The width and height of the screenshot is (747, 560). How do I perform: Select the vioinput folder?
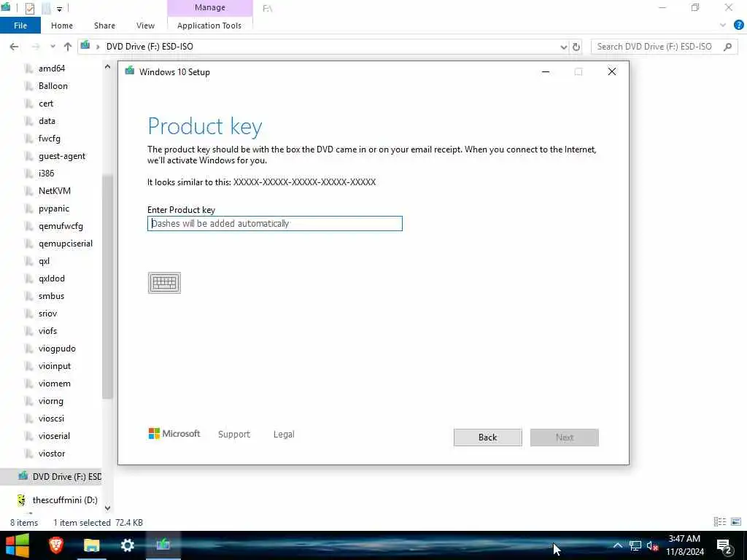[54, 366]
